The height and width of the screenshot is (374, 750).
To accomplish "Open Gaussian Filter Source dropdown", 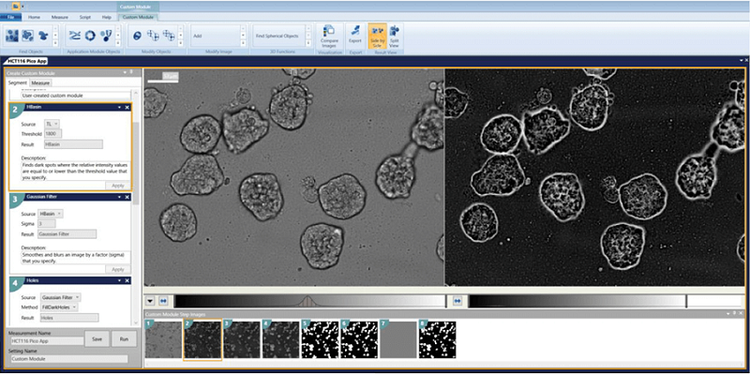I will click(50, 214).
